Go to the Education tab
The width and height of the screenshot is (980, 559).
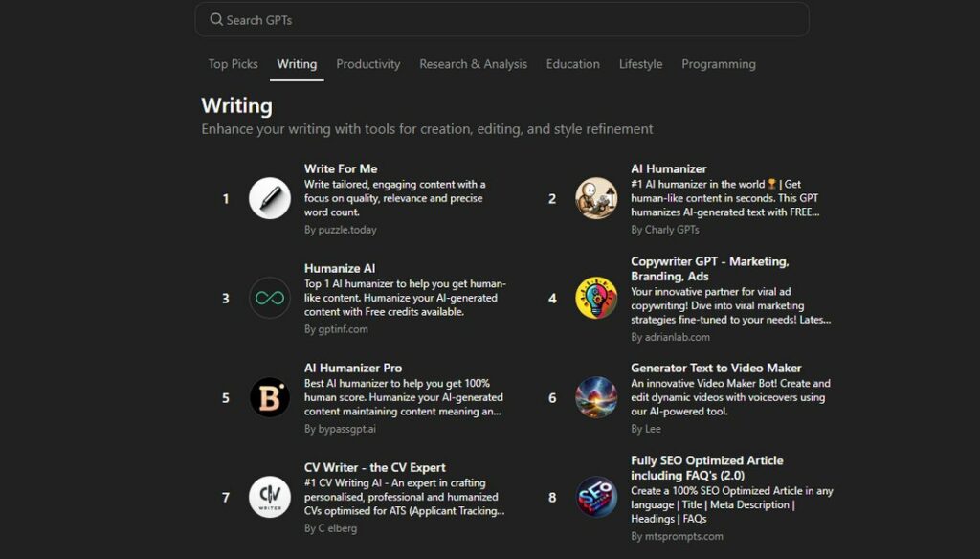[x=573, y=64]
